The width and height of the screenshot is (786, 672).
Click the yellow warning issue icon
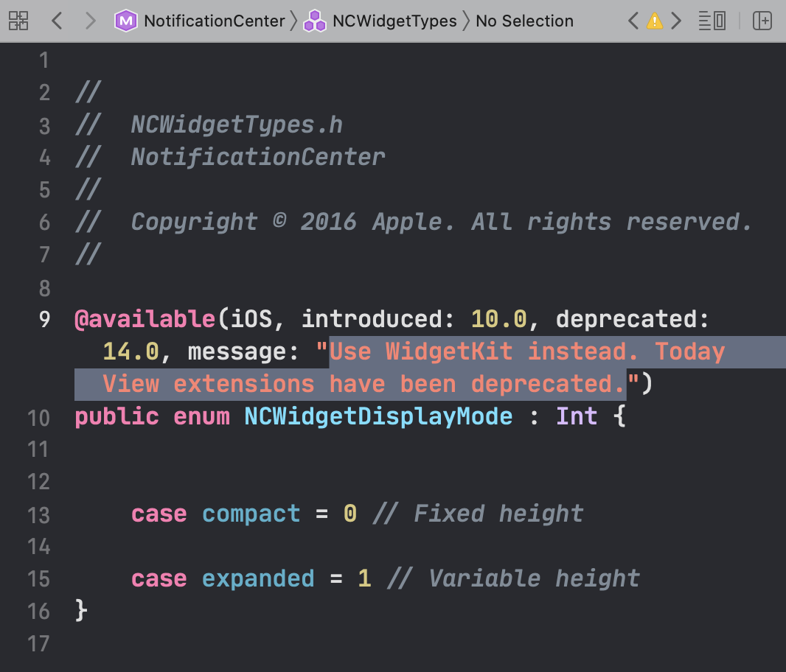click(x=655, y=21)
